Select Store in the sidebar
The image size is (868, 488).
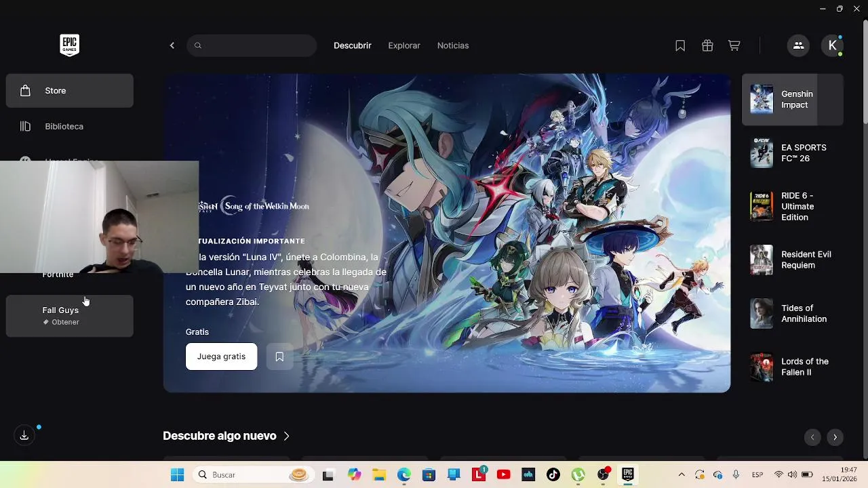click(x=70, y=91)
